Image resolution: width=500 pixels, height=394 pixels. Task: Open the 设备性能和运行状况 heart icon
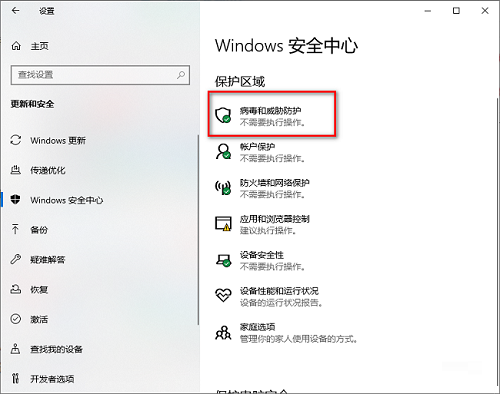point(223,295)
